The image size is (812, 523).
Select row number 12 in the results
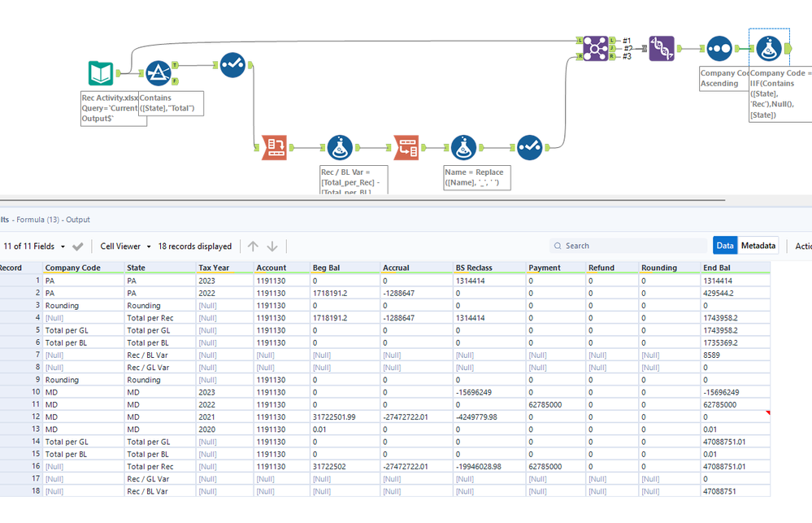pyautogui.click(x=20, y=416)
